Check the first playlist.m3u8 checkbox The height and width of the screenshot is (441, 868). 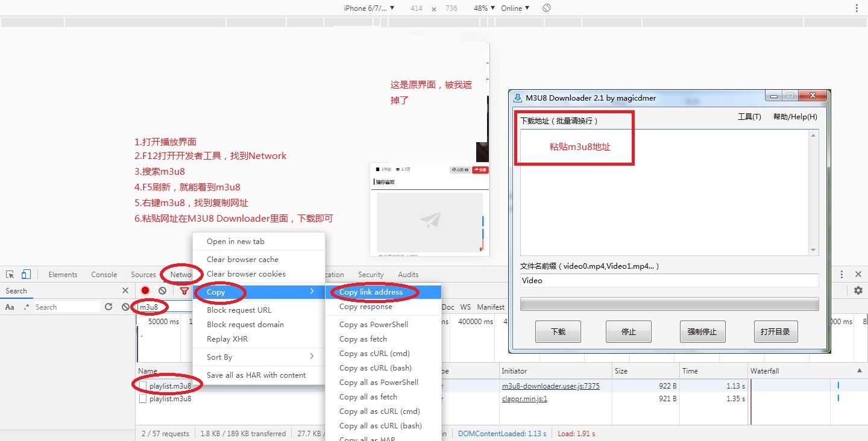(x=142, y=384)
